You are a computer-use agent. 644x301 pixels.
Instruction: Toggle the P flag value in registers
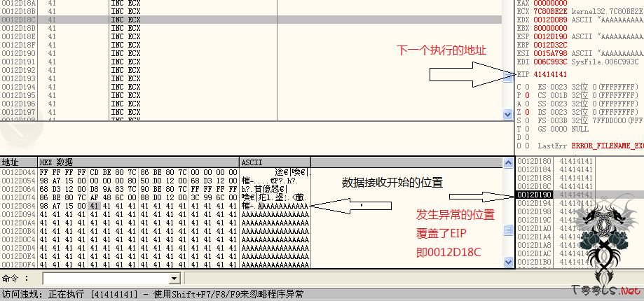pyautogui.click(x=527, y=94)
